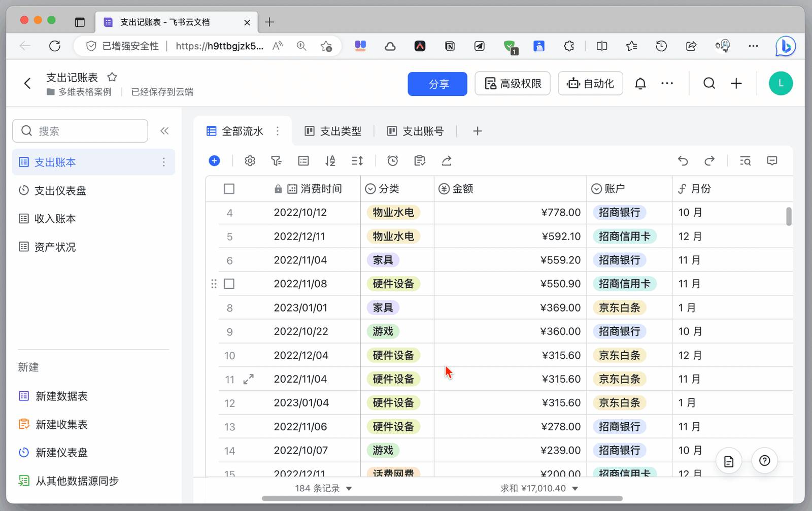Image resolution: width=812 pixels, height=511 pixels.
Task: Refresh the browser page
Action: coord(55,46)
